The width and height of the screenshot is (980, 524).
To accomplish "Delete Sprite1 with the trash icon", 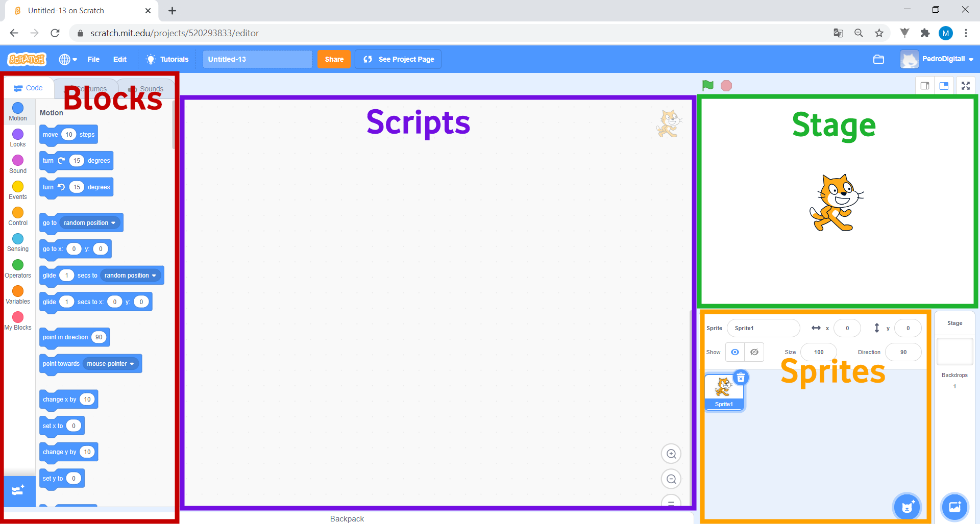I will click(x=741, y=378).
